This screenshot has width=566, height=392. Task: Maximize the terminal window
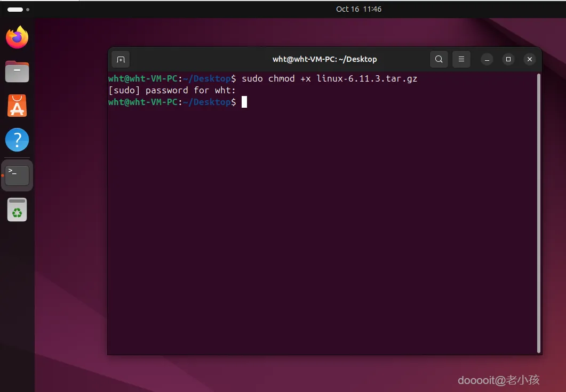coord(508,59)
